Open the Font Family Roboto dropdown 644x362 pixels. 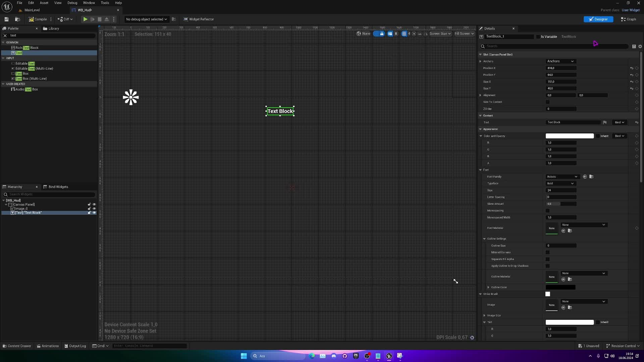(562, 177)
